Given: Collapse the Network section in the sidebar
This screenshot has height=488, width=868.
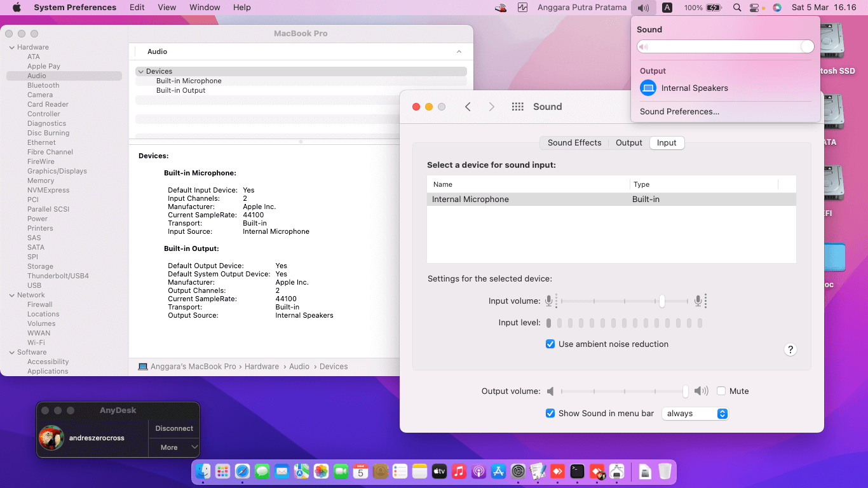Looking at the screenshot, I should 11,295.
